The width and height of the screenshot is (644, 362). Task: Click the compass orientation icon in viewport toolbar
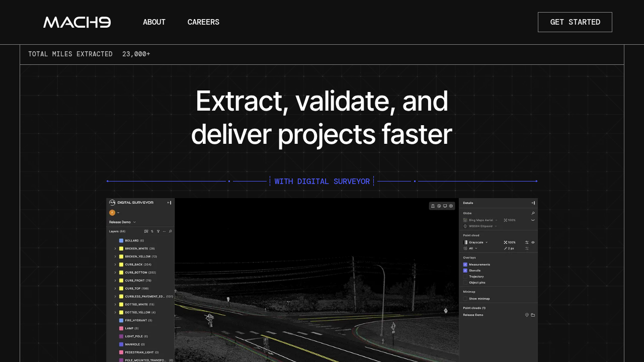click(x=438, y=206)
